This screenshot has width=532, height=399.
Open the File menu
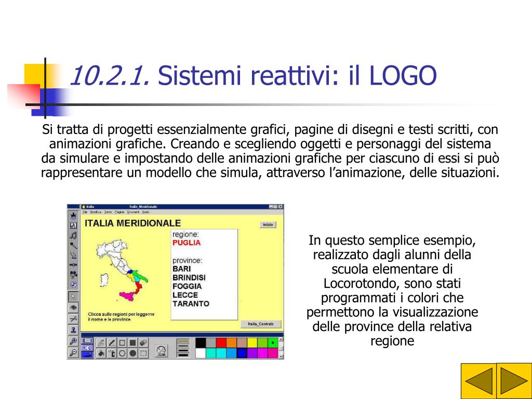pyautogui.click(x=85, y=212)
